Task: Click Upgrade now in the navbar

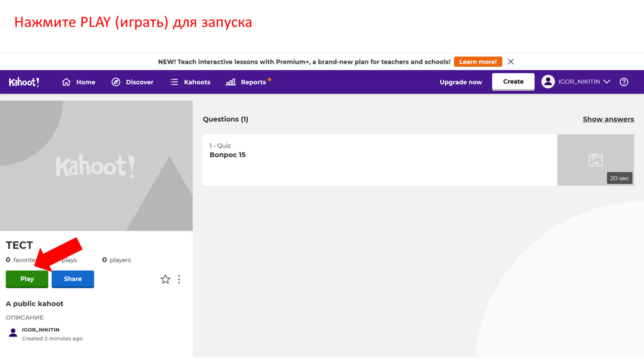Action: (460, 82)
